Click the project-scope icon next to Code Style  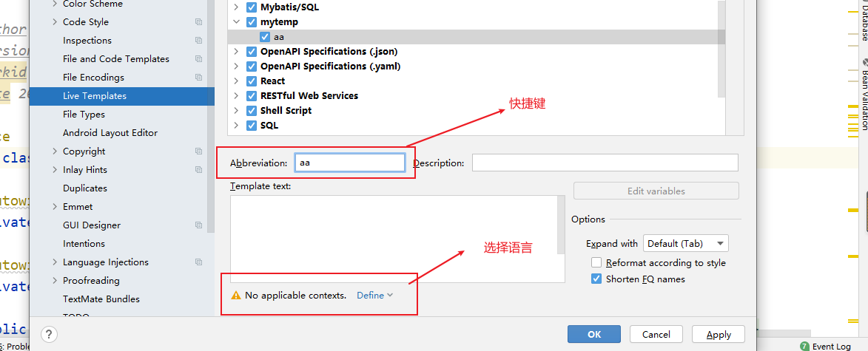tap(198, 22)
